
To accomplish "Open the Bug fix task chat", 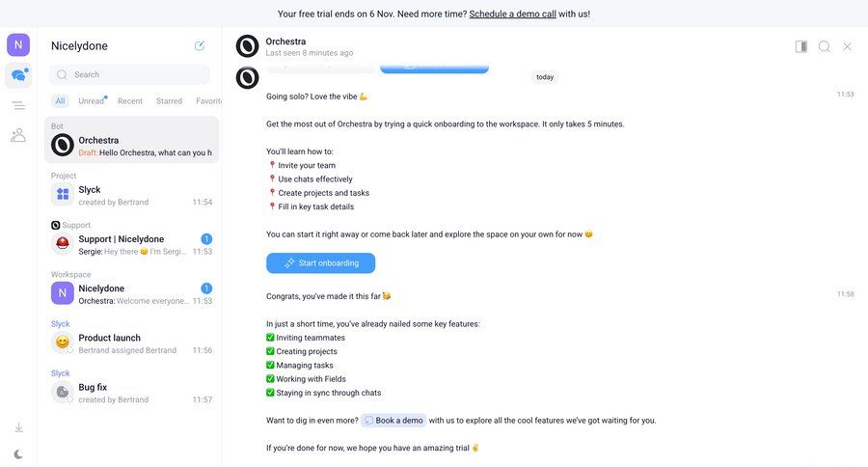I will 131,393.
